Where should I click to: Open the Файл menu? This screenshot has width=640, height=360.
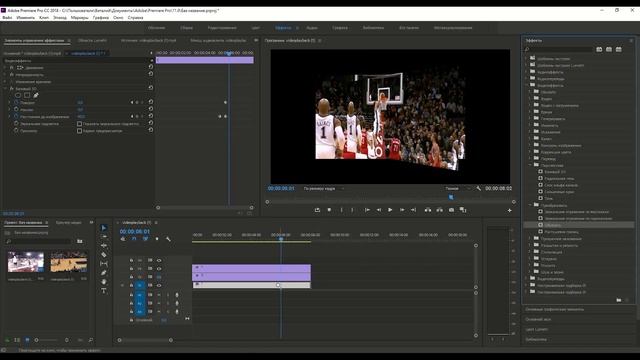pyautogui.click(x=7, y=18)
